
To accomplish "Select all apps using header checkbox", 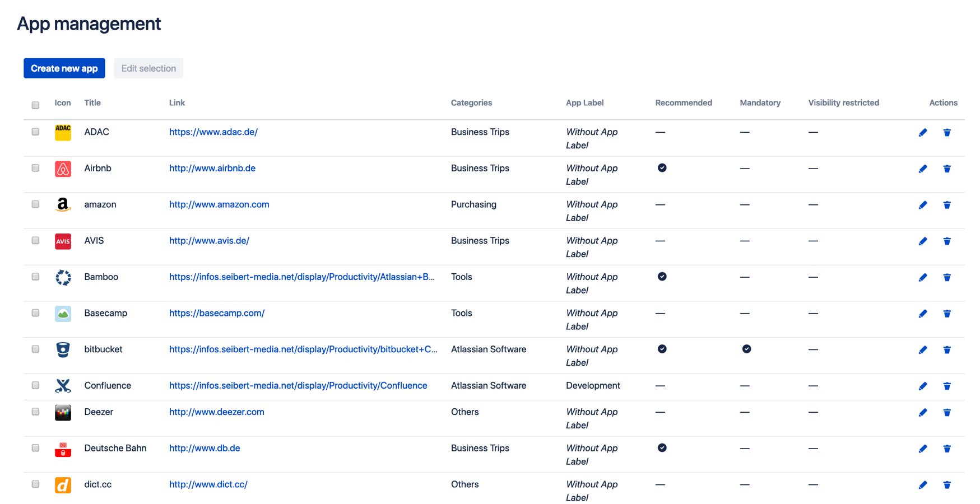I will 35,105.
